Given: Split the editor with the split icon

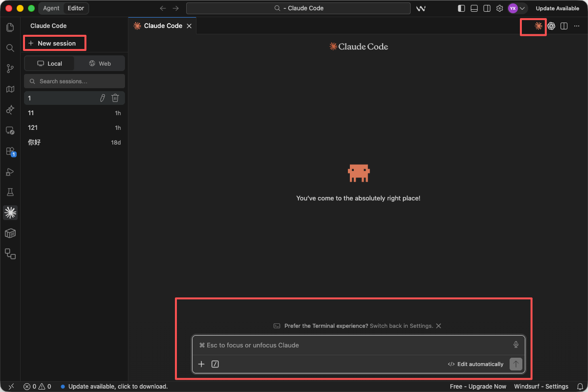Looking at the screenshot, I should [x=564, y=26].
